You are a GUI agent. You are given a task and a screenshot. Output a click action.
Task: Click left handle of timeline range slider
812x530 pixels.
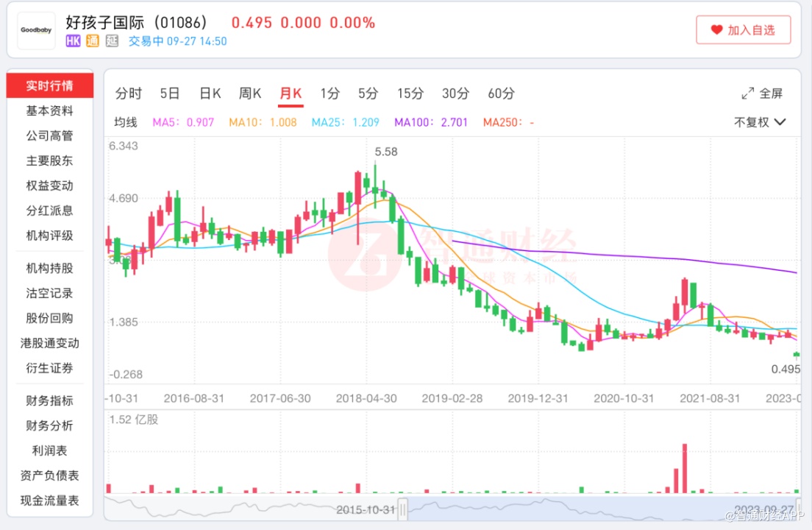point(403,509)
